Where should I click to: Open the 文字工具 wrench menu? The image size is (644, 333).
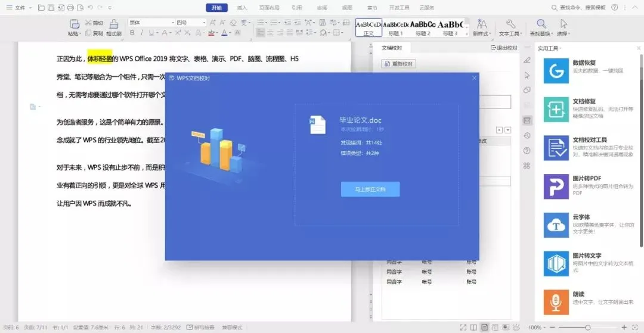click(510, 27)
